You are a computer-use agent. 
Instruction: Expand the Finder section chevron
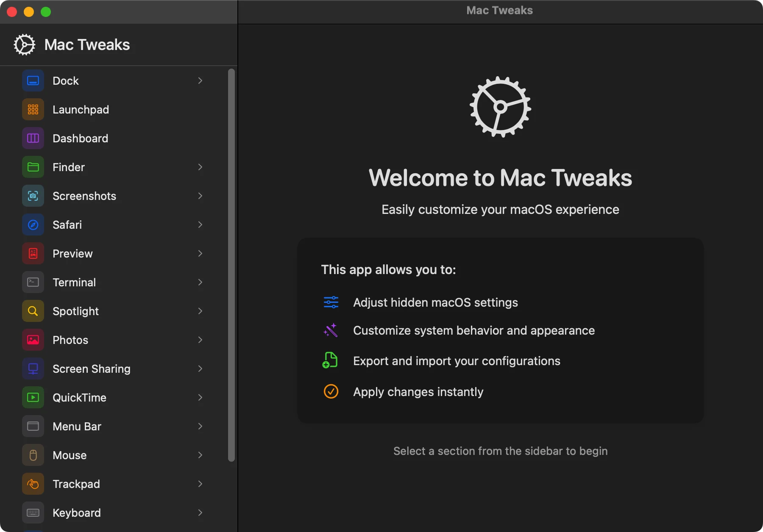pyautogui.click(x=200, y=167)
